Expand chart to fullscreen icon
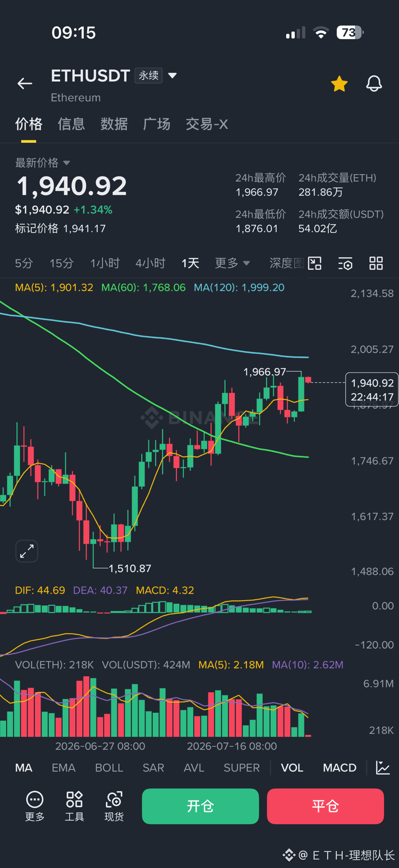399x868 pixels. (x=27, y=551)
